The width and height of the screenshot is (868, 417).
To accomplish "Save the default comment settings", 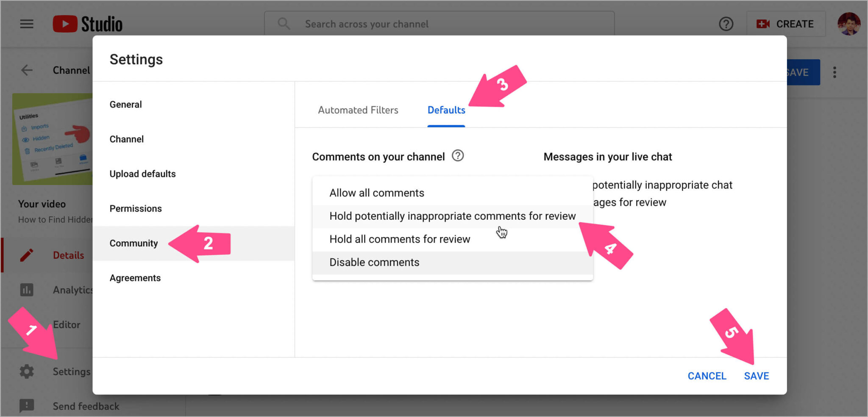I will pyautogui.click(x=757, y=376).
